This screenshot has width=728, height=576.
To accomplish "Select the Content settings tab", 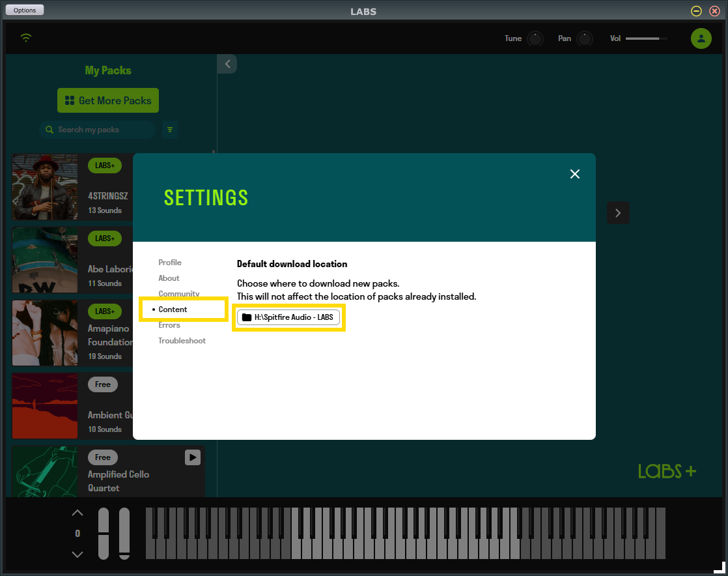I will 173,310.
